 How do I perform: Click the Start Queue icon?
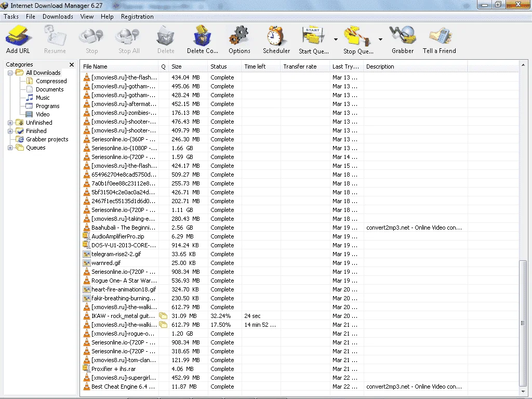pos(313,36)
